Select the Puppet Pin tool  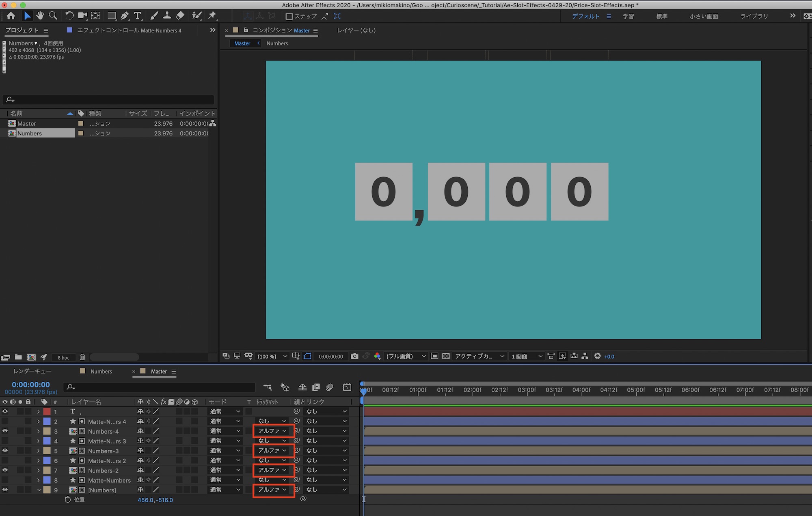[x=212, y=16]
